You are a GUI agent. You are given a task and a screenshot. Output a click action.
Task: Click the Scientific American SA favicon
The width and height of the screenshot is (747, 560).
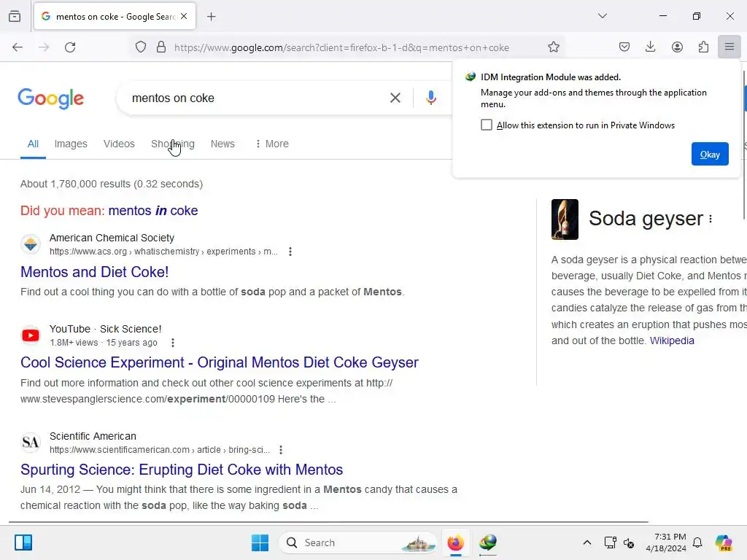[x=31, y=443]
